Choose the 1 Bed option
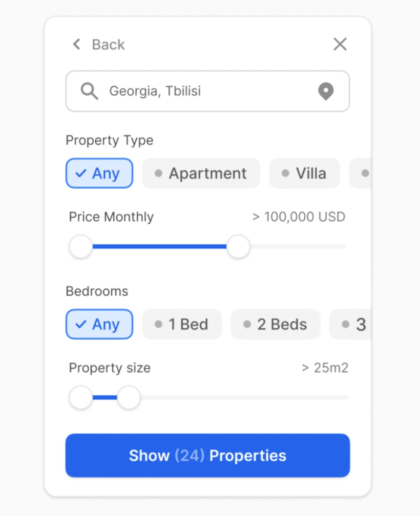Screen dimensions: 420x516 pos(182,324)
